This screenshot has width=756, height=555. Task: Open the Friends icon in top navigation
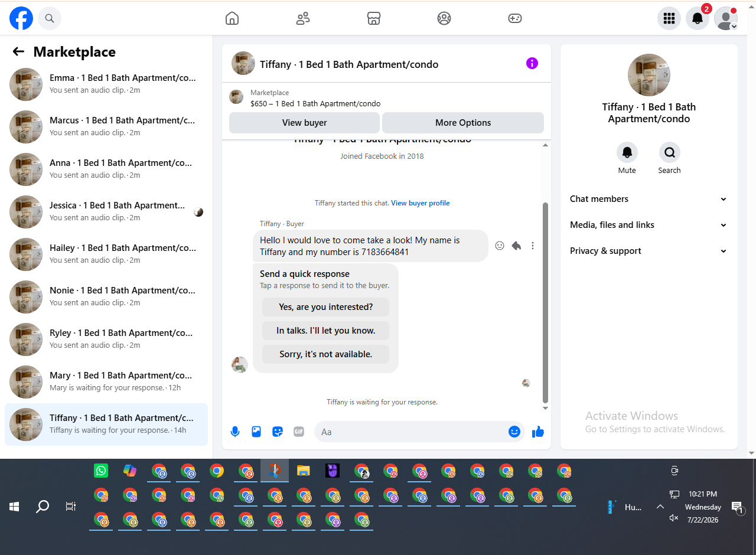(303, 19)
